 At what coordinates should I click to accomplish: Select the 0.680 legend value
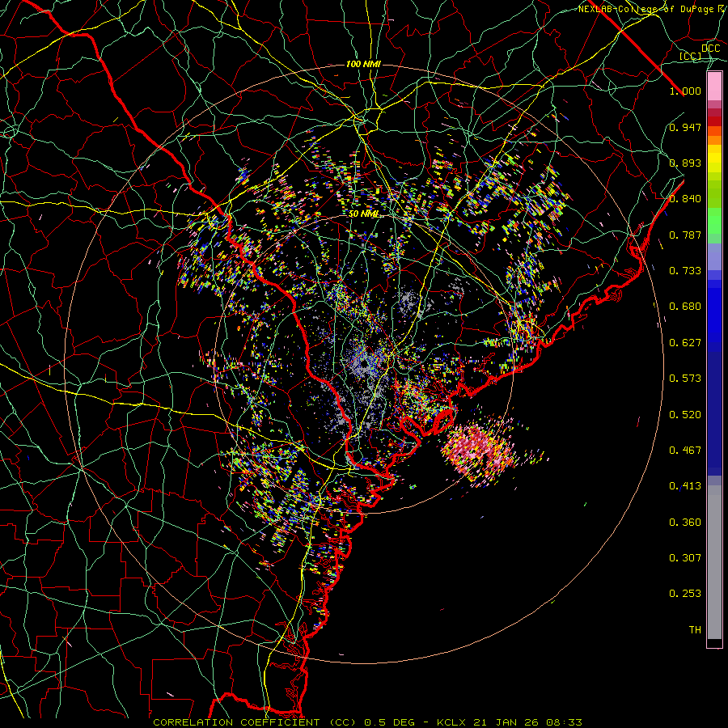point(685,306)
